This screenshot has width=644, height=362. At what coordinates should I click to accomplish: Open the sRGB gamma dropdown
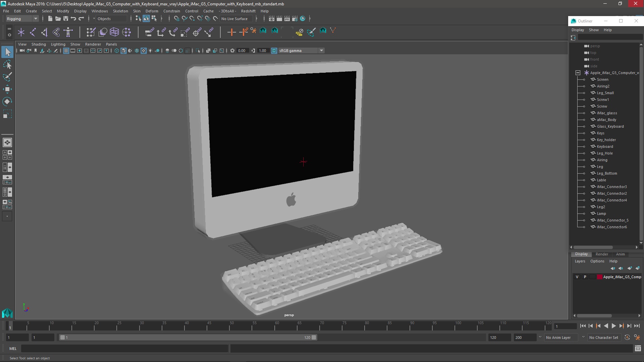coord(301,51)
